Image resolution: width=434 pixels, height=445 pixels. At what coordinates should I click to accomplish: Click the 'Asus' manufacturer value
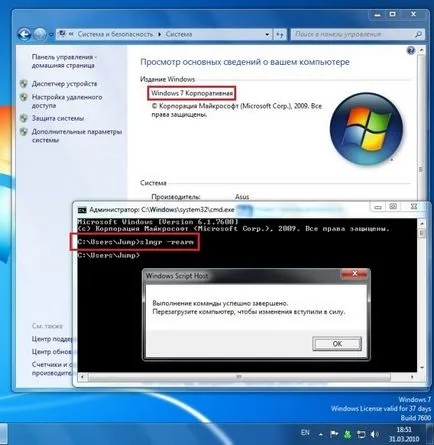point(242,197)
